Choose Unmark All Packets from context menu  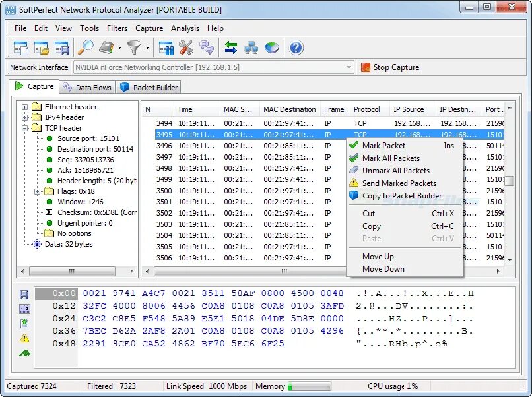(405, 171)
